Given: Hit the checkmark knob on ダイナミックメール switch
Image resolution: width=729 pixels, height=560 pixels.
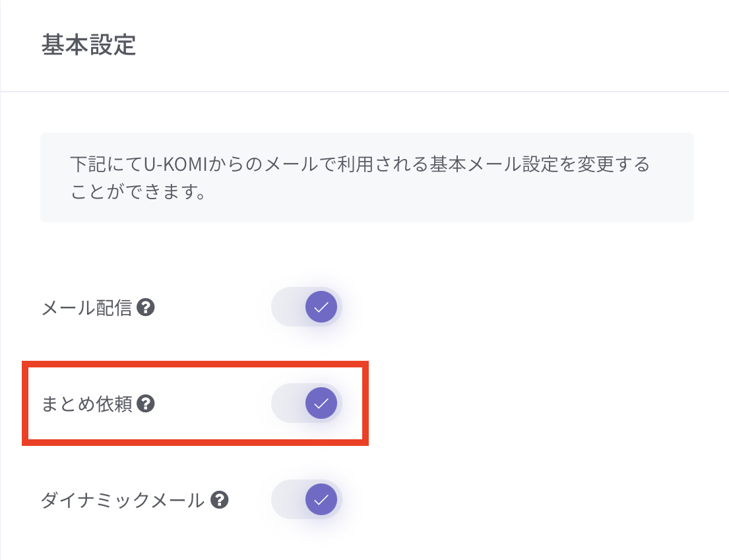Looking at the screenshot, I should (321, 500).
